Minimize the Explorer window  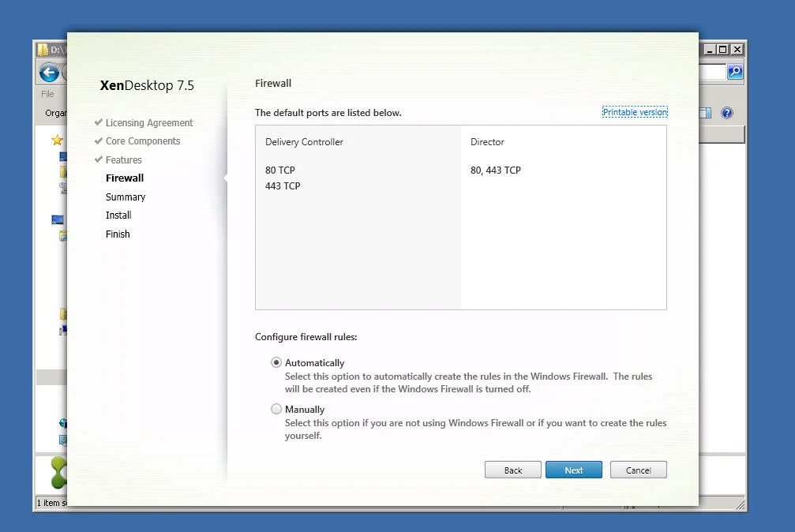pyautogui.click(x=710, y=49)
